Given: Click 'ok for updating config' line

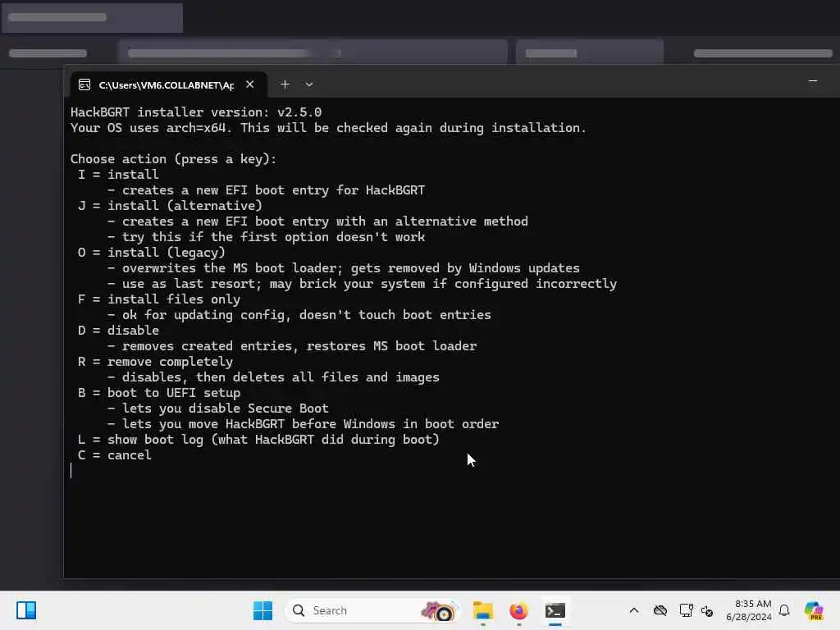Looking at the screenshot, I should pyautogui.click(x=299, y=315).
